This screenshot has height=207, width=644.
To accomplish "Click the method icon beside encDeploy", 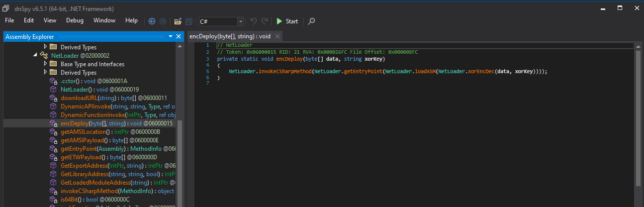I will 53,123.
